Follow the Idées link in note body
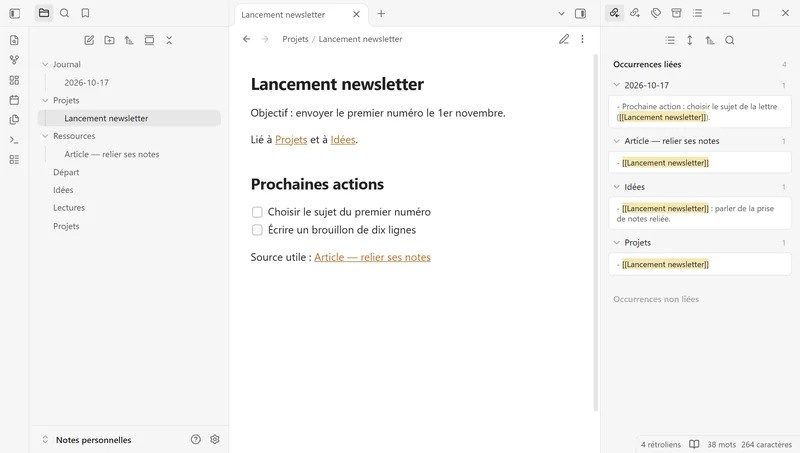 (x=342, y=140)
